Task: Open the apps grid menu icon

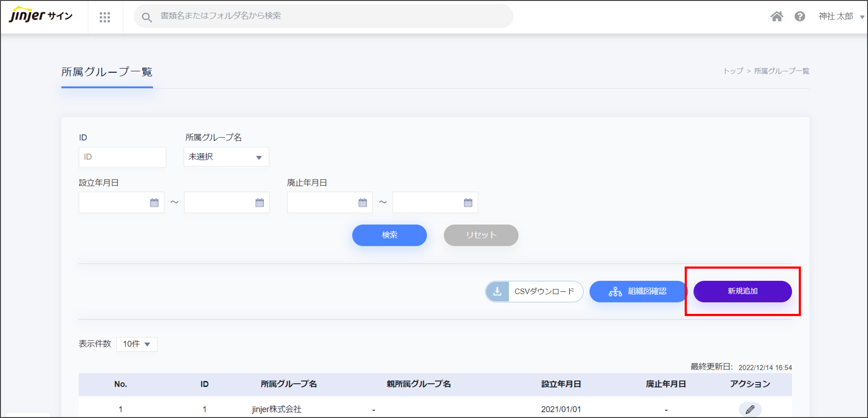Action: [105, 17]
